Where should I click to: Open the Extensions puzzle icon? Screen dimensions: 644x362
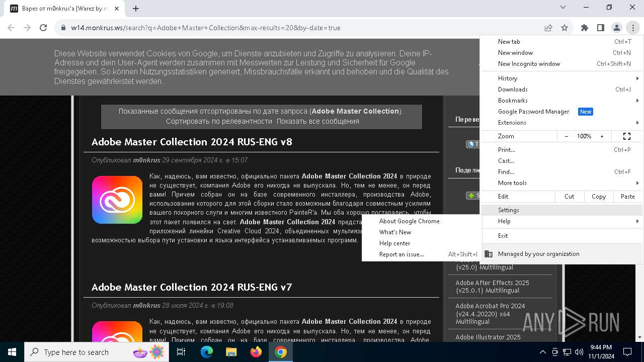585,28
